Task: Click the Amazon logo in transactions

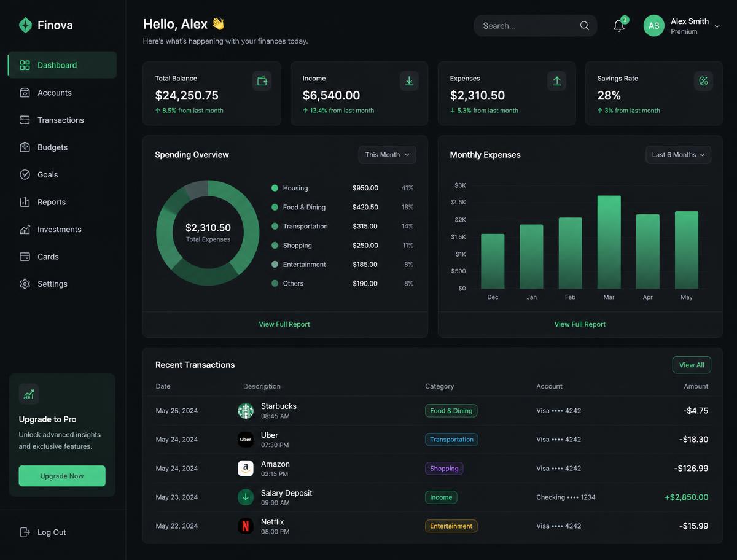Action: pos(246,469)
